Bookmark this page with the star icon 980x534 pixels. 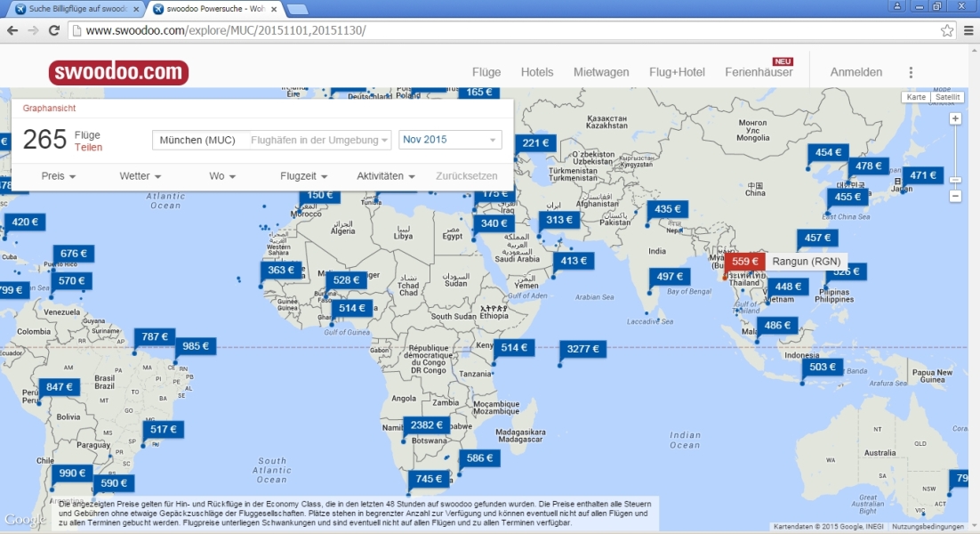(947, 30)
